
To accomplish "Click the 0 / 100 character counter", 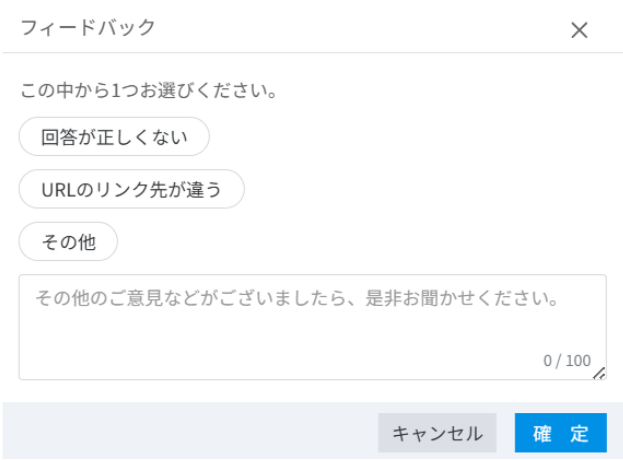I will pos(566,360).
